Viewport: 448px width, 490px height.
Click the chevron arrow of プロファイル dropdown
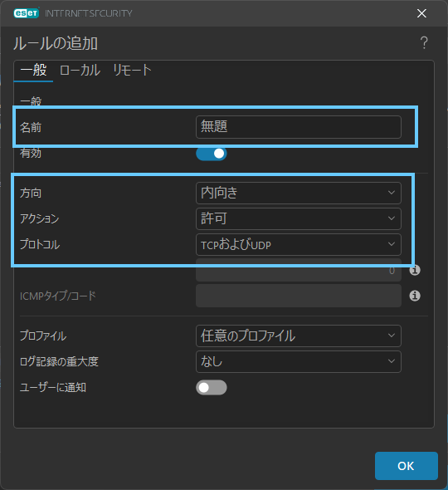(x=392, y=336)
